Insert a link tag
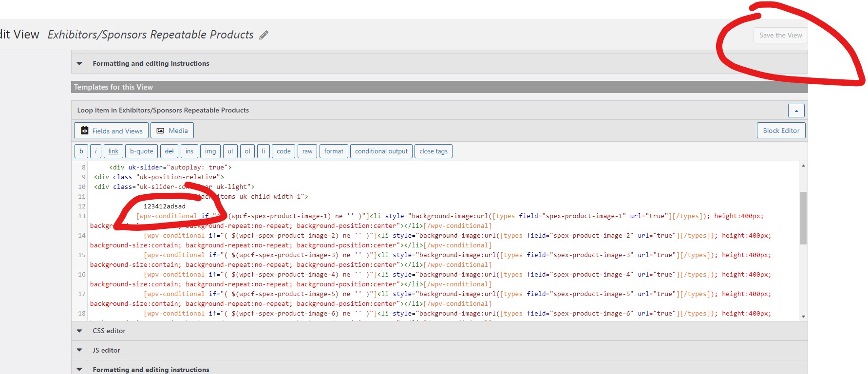Screen dimensions: 868x374 pyautogui.click(x=113, y=151)
